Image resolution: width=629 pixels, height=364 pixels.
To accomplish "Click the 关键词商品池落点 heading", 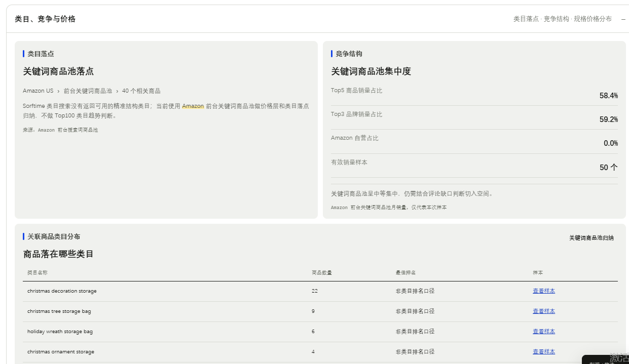I will (x=58, y=71).
